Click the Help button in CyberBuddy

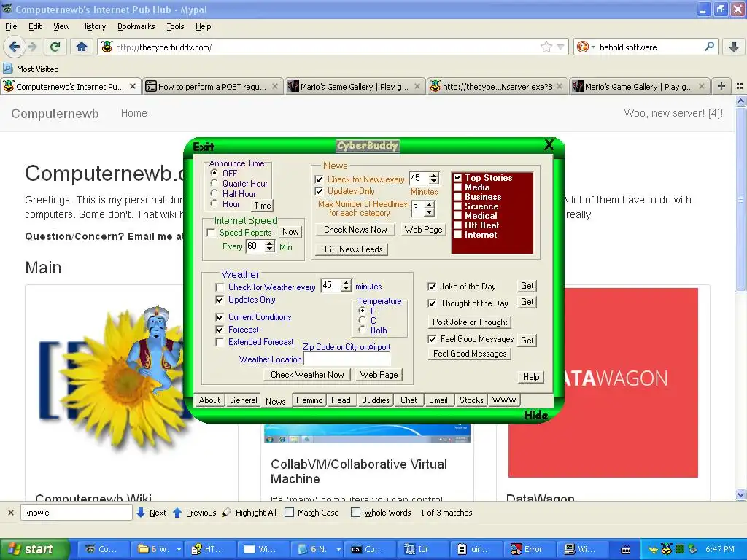point(531,377)
